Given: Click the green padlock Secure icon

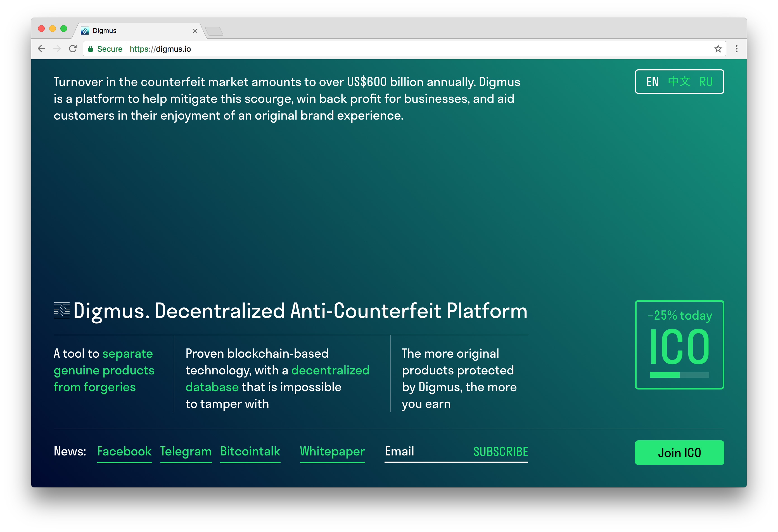Looking at the screenshot, I should coord(90,49).
